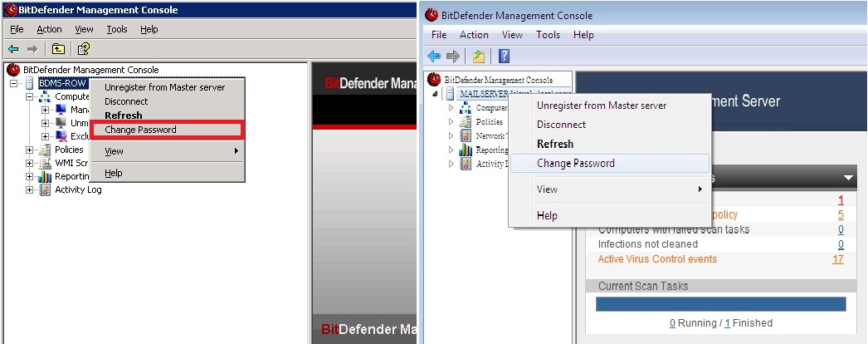Screen dimensions: 868x344
Task: Click Forward arrow in right window toolbar
Action: (453, 56)
